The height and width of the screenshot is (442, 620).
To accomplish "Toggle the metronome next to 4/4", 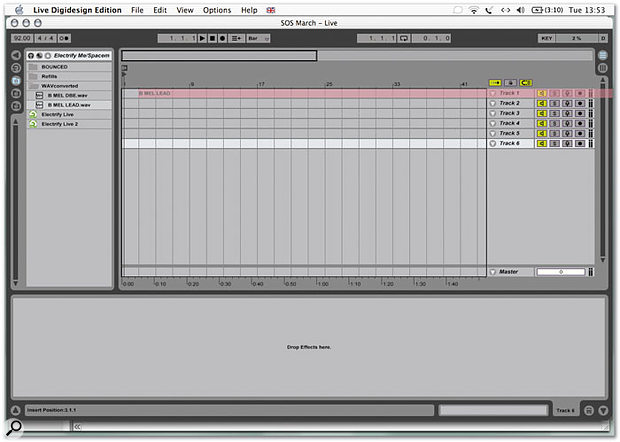I will point(64,38).
